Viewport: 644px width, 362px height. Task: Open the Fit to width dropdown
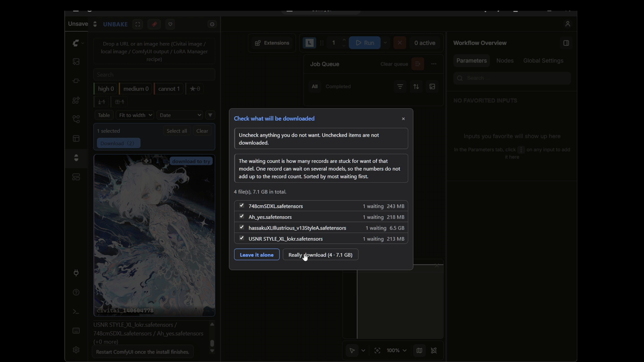[x=135, y=115]
